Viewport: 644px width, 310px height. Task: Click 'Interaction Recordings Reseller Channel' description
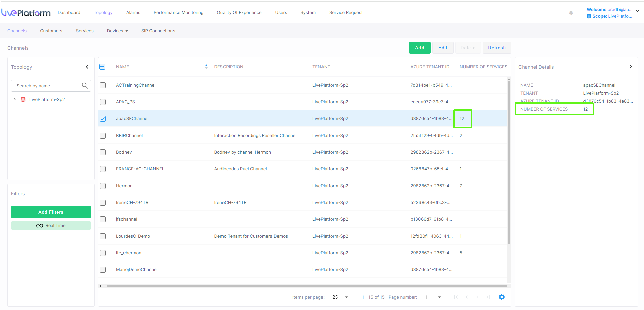point(255,135)
